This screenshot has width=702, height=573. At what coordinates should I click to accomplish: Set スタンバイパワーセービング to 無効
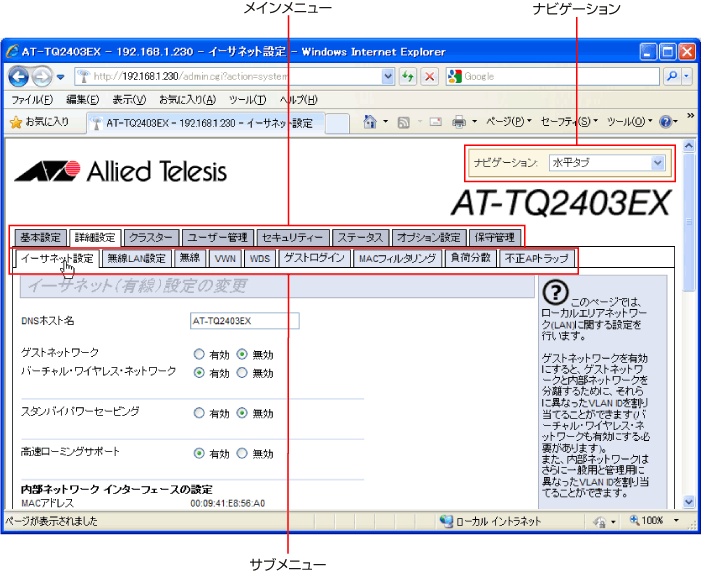[x=242, y=413]
